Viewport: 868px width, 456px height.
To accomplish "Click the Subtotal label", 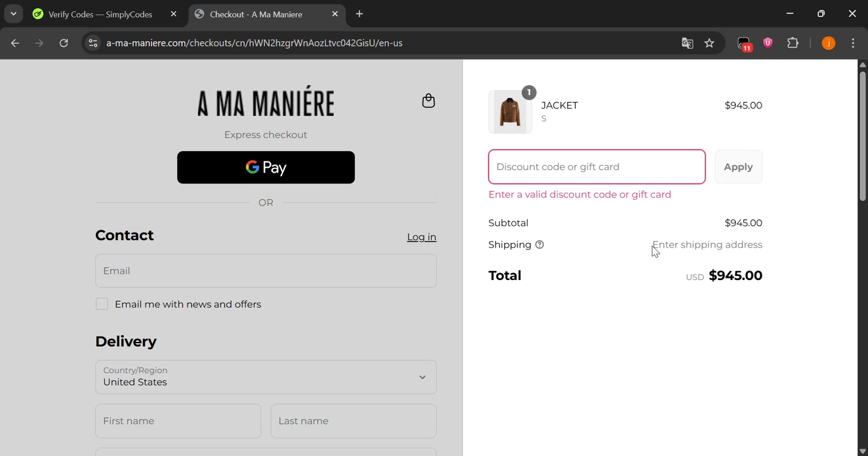I will (x=508, y=223).
